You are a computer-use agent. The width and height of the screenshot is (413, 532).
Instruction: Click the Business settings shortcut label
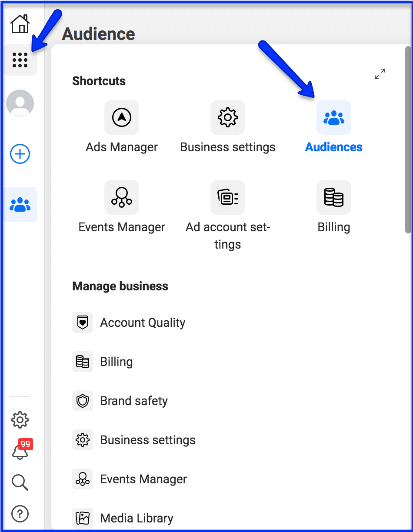pos(228,147)
